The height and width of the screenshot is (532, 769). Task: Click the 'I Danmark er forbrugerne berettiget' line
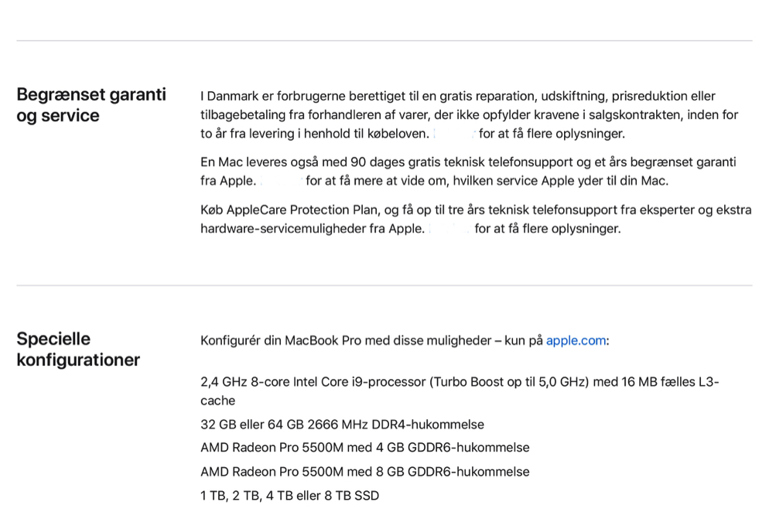(x=457, y=97)
